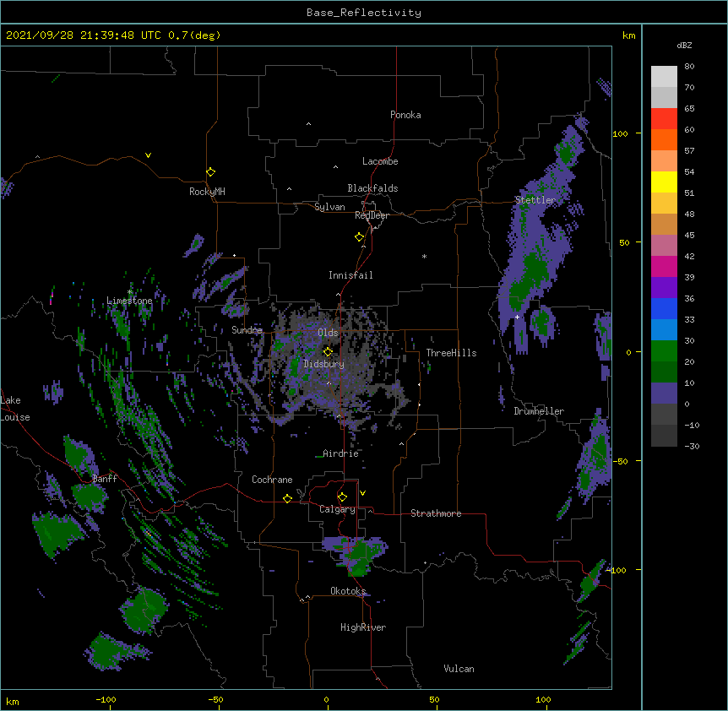Click the Lacombe city label

tap(380, 161)
